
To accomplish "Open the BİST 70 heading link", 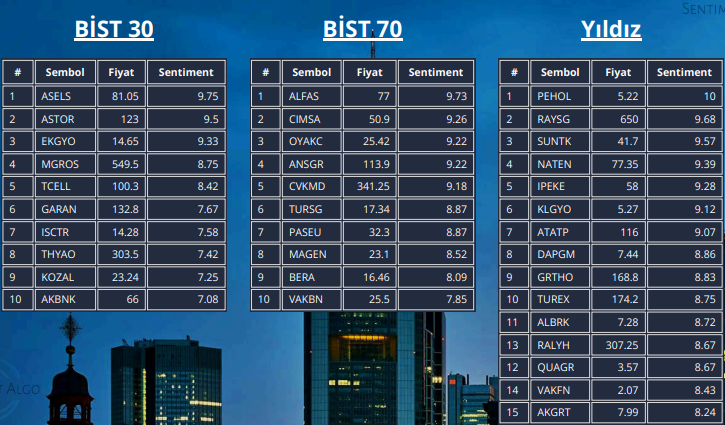I will pos(363,30).
